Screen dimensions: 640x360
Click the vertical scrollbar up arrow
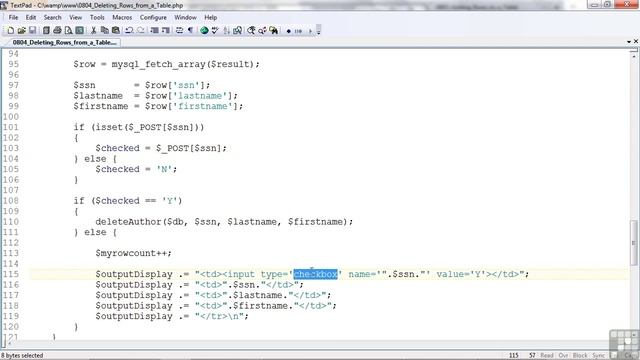633,55
